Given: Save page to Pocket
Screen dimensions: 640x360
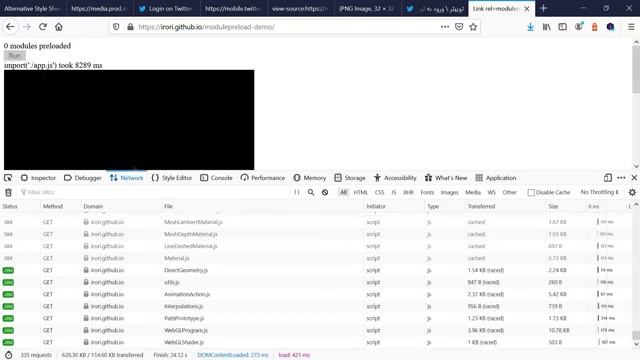Looking at the screenshot, I should click(459, 27).
